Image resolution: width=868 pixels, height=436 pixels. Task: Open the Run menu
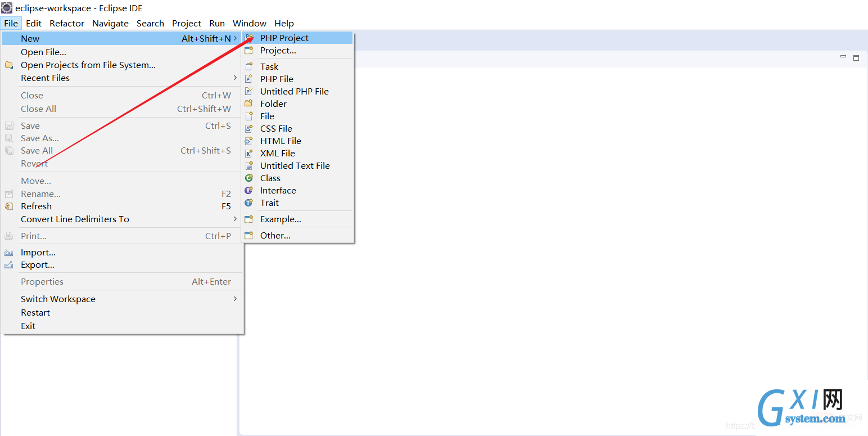coord(217,23)
